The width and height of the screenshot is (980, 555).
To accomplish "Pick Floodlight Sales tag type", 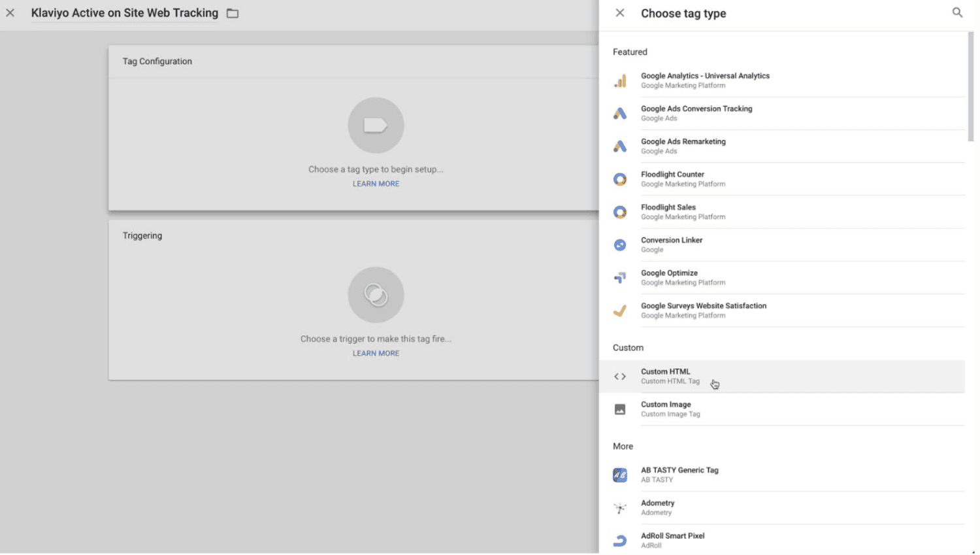I will (782, 212).
